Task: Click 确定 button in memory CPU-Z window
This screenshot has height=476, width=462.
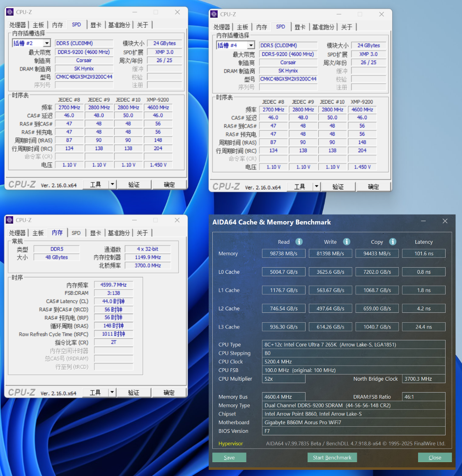Action: [169, 392]
